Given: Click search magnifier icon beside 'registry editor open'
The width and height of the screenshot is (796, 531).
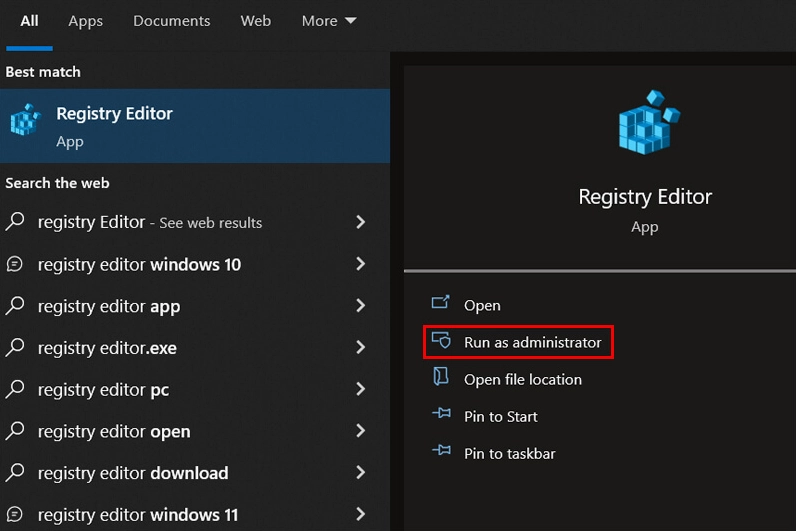Looking at the screenshot, I should coord(15,430).
